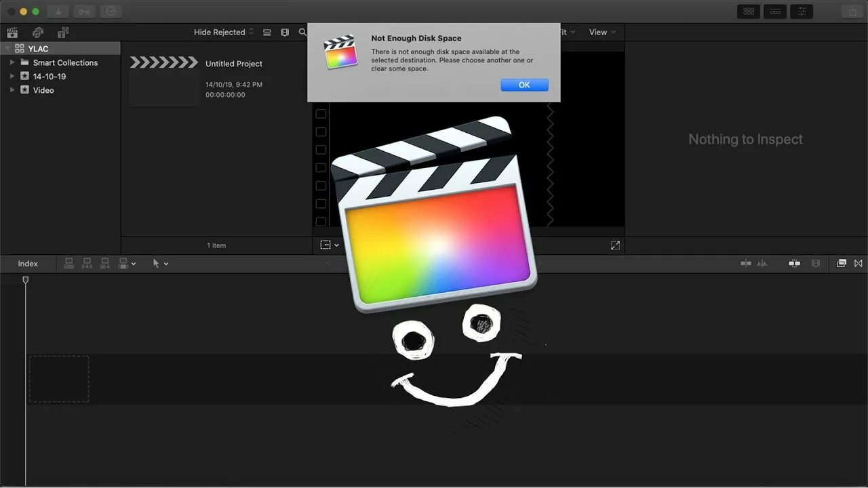
Task: Toggle audio skimming waveform icon
Action: (762, 264)
